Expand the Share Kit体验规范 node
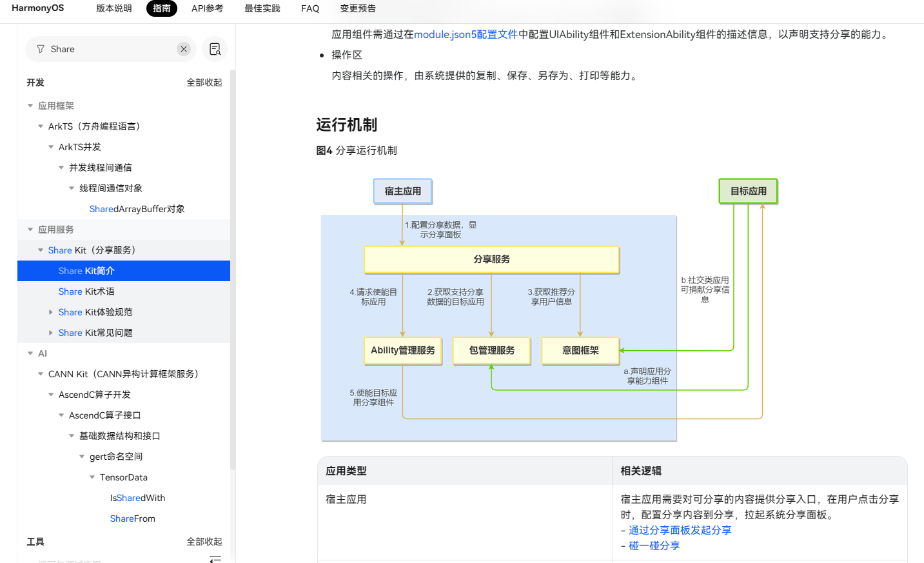 click(51, 312)
